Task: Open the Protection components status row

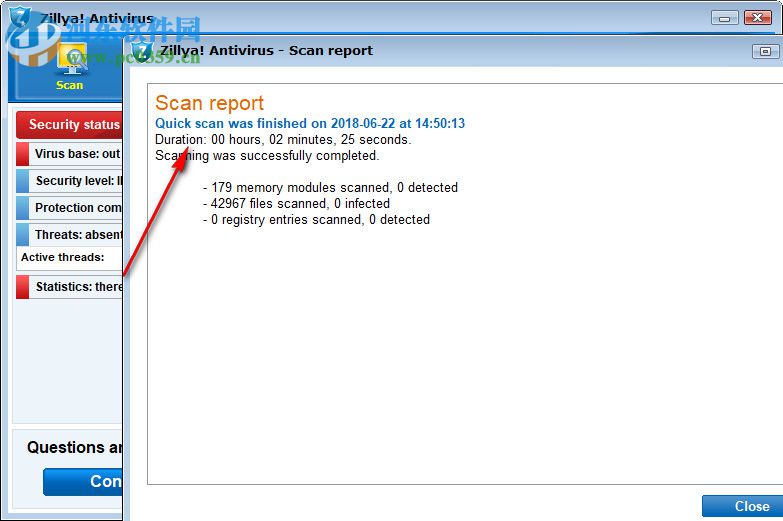Action: [x=69, y=208]
